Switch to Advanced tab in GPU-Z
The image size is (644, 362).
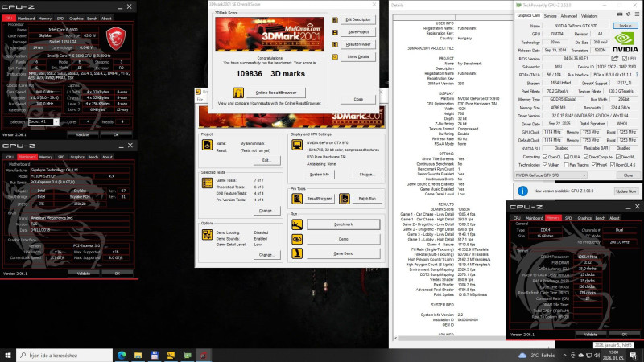coord(569,16)
